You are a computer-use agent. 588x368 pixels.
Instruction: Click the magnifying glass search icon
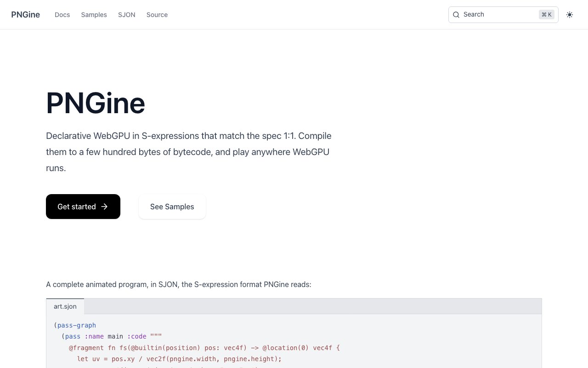point(456,15)
